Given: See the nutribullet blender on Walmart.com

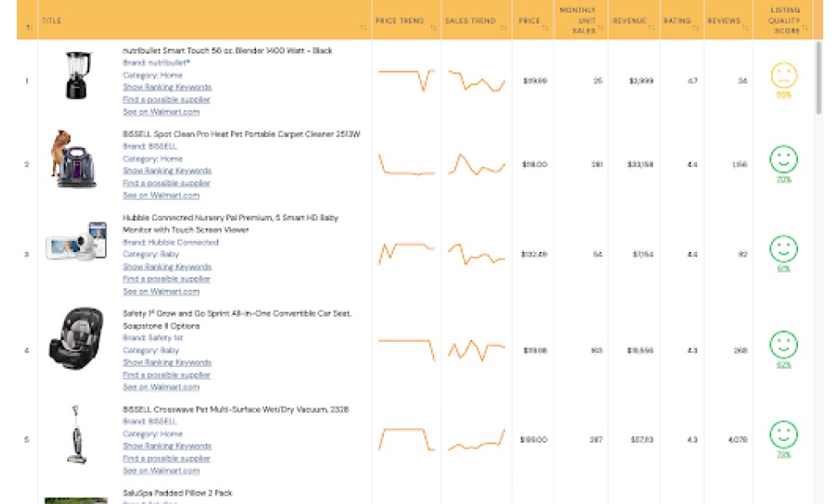Looking at the screenshot, I should (x=161, y=112).
